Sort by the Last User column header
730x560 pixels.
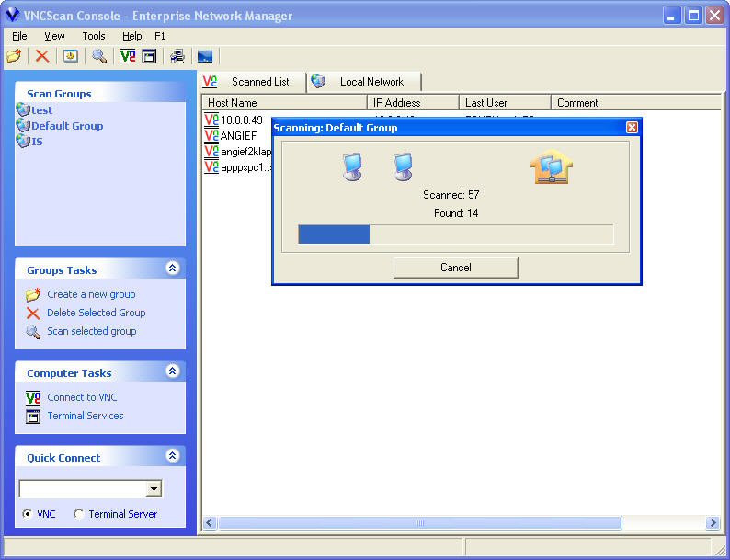(505, 102)
